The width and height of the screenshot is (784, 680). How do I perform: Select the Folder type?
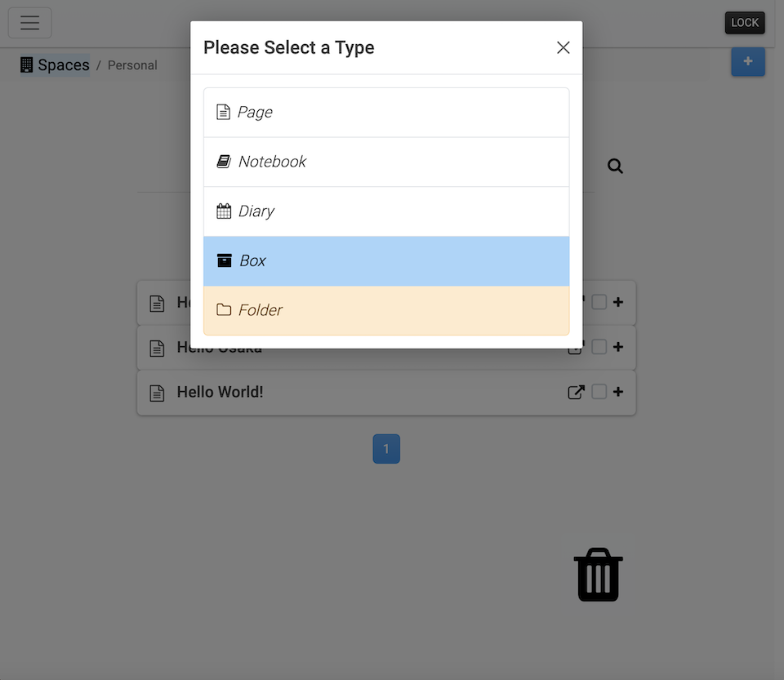click(385, 310)
